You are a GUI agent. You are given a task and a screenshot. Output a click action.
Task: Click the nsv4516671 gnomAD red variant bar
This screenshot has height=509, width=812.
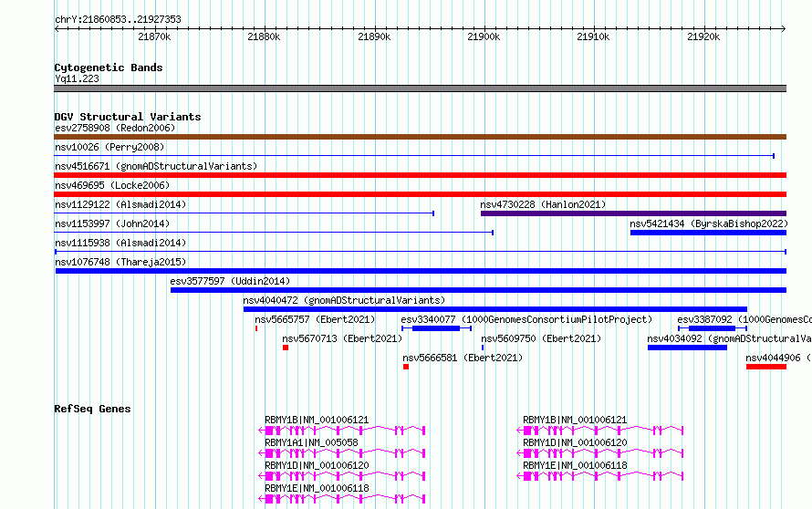tap(420, 175)
